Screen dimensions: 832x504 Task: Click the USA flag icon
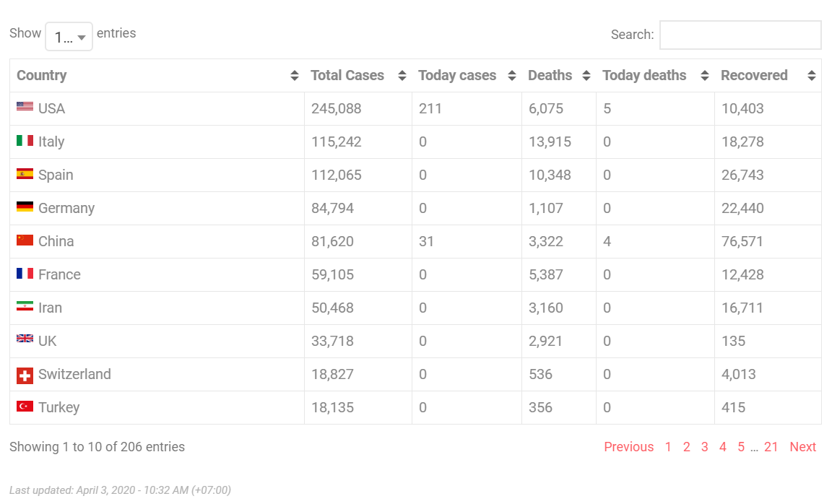(25, 107)
